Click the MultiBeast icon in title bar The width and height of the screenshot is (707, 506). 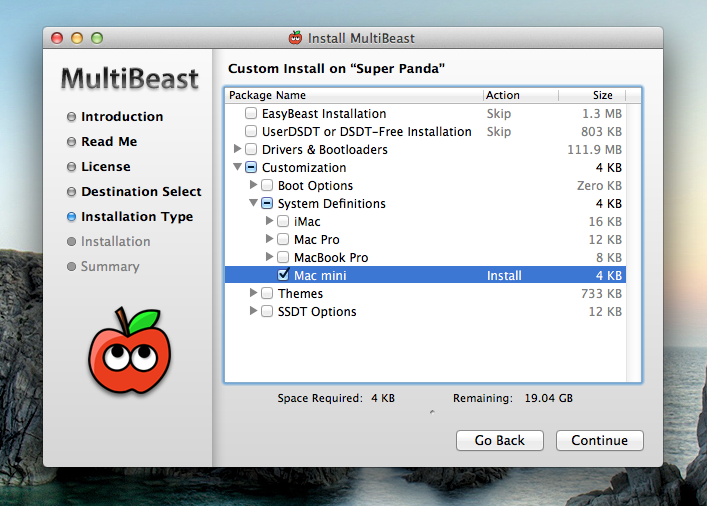click(x=295, y=38)
